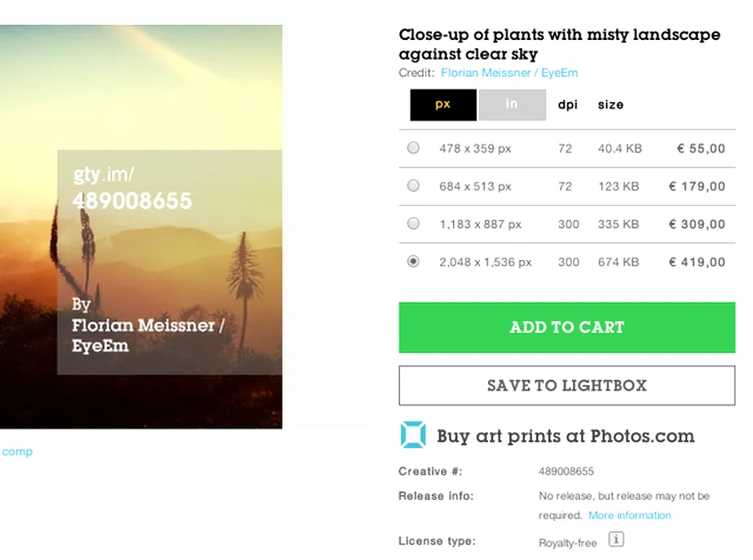Click the € 179,00 price row
Viewport: 753px width, 560px height.
coord(567,186)
